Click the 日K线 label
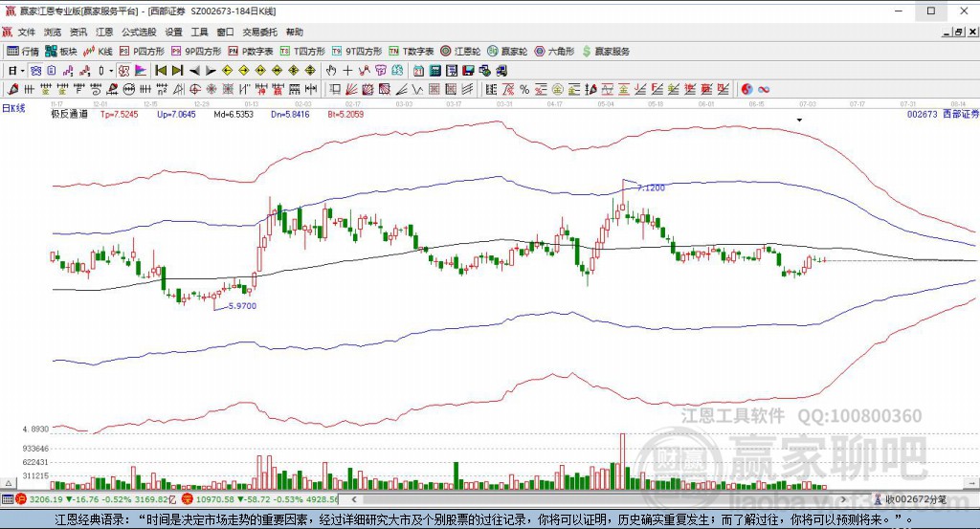Viewport: 980px width, 529px height. point(13,108)
